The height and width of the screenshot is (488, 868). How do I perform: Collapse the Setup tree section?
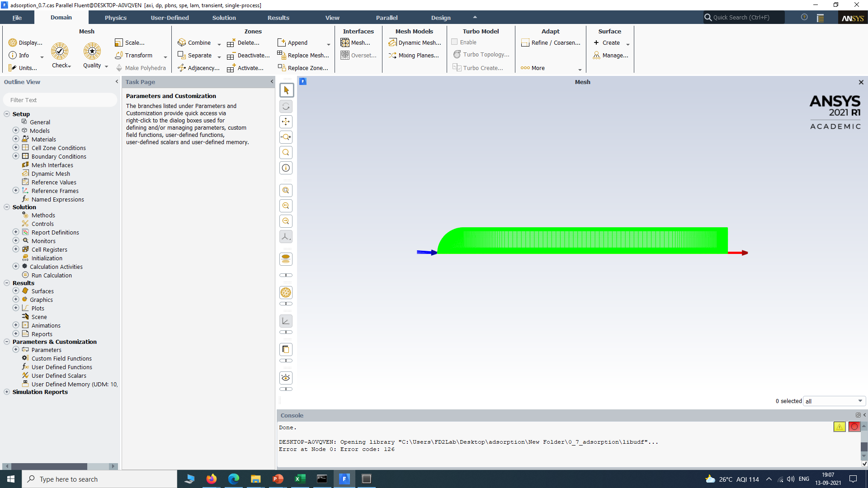coord(7,114)
